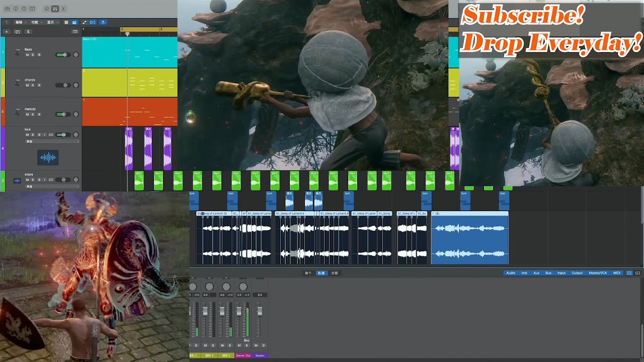Enable input monitoring on kick track
Screen dimensions: 644x362
click(44, 135)
